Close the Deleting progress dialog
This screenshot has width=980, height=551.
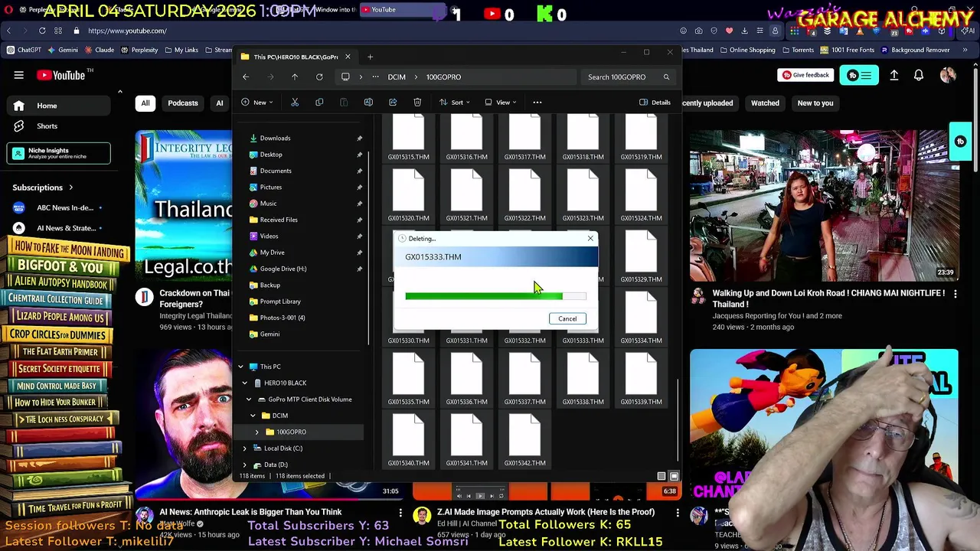point(590,239)
